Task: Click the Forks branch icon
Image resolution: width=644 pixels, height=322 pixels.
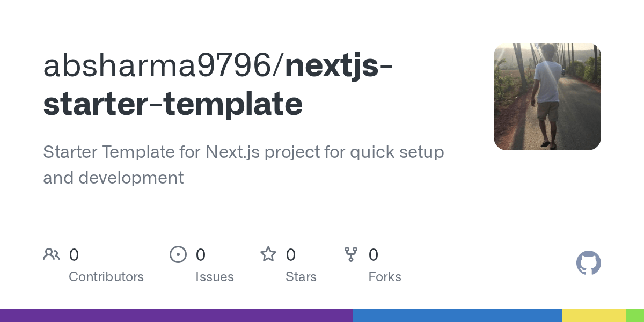Action: point(351,254)
